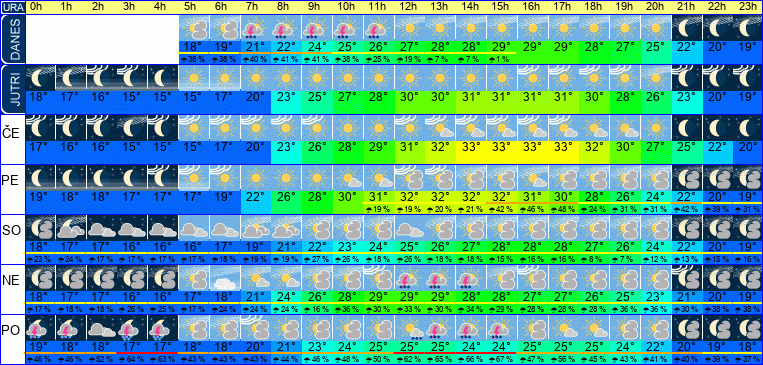Select the 12h column header
Screen dimensions: 763x365
coord(409,7)
